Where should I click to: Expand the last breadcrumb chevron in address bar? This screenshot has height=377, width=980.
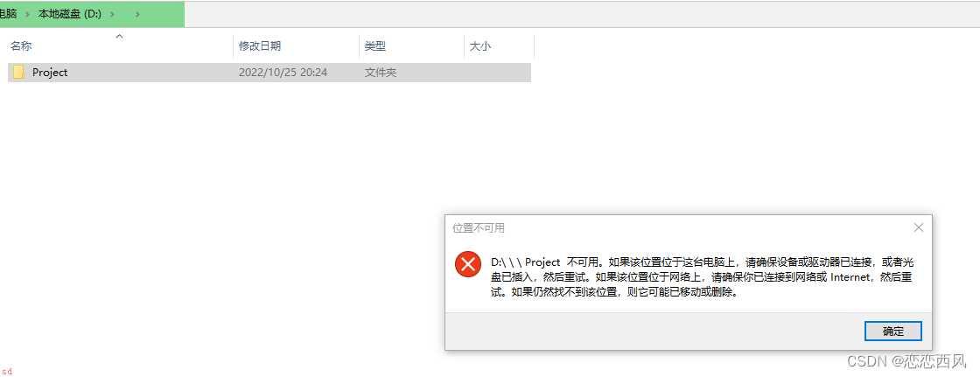[x=137, y=14]
